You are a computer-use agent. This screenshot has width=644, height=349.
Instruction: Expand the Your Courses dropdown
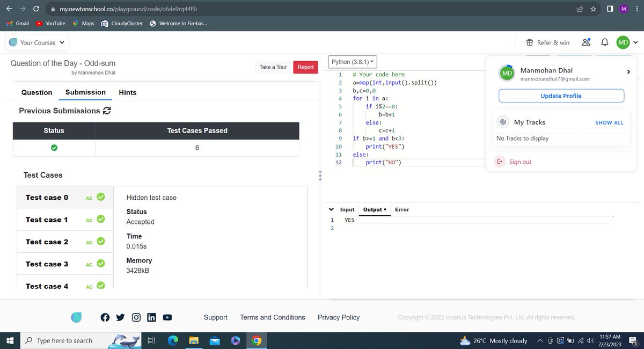pyautogui.click(x=36, y=42)
